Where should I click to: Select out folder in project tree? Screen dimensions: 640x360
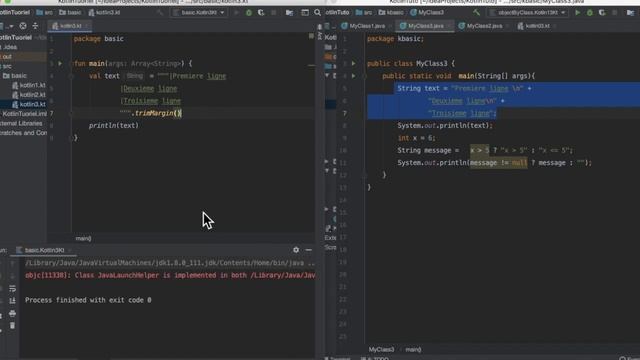coord(23,57)
